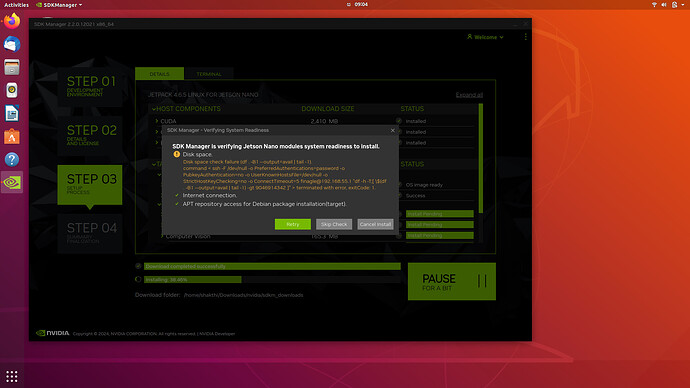Go to STEP 02 Details and License
The image size is (690, 388).
[x=90, y=135]
